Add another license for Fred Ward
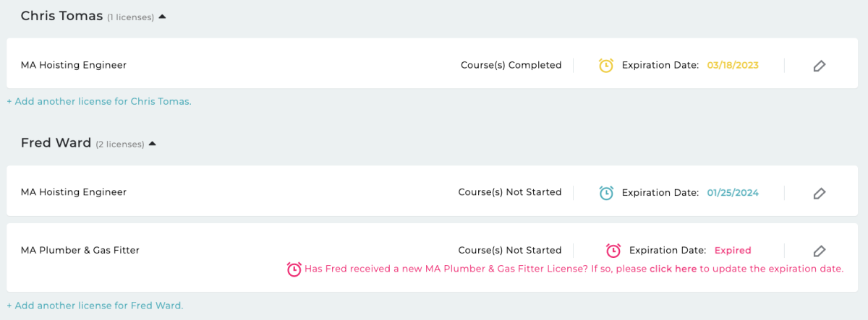This screenshot has width=868, height=320. 95,306
